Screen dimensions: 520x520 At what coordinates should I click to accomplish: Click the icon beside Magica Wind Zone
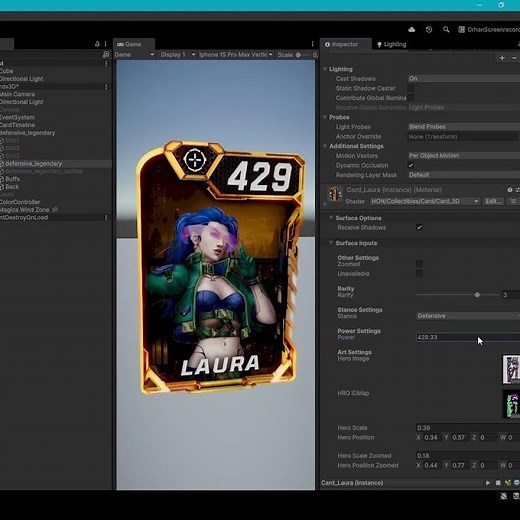pyautogui.click(x=55, y=210)
